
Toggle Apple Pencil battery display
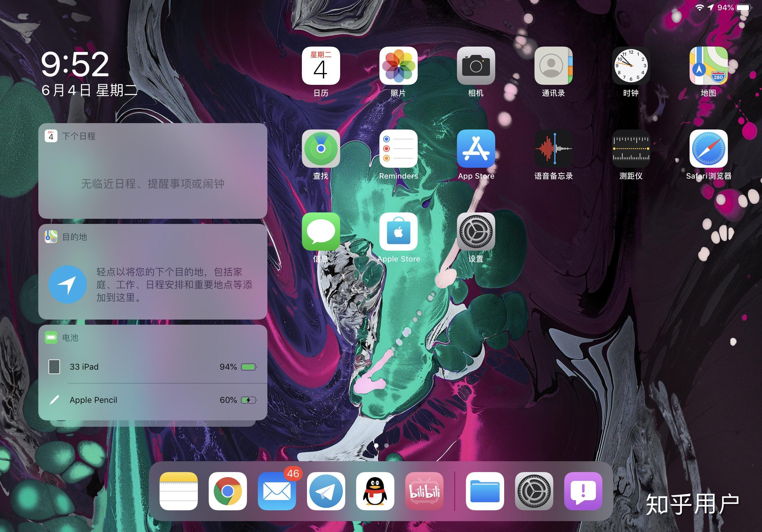pos(153,399)
